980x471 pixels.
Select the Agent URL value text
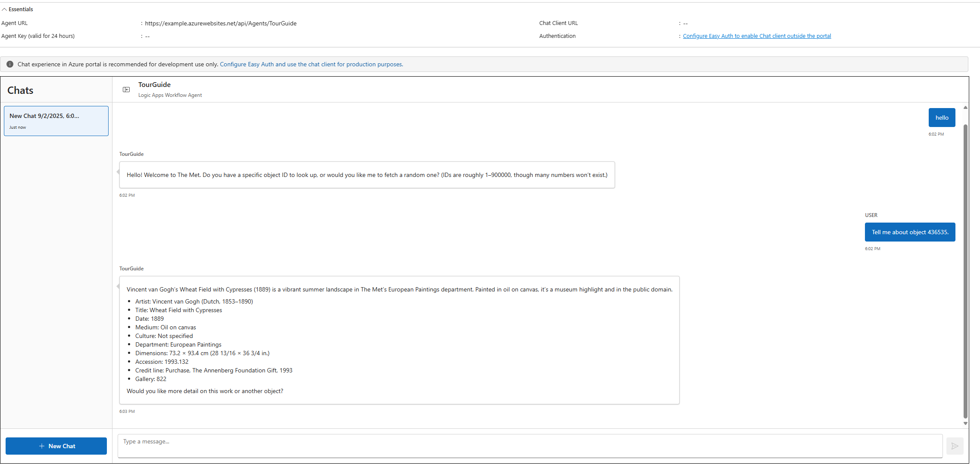coord(220,23)
